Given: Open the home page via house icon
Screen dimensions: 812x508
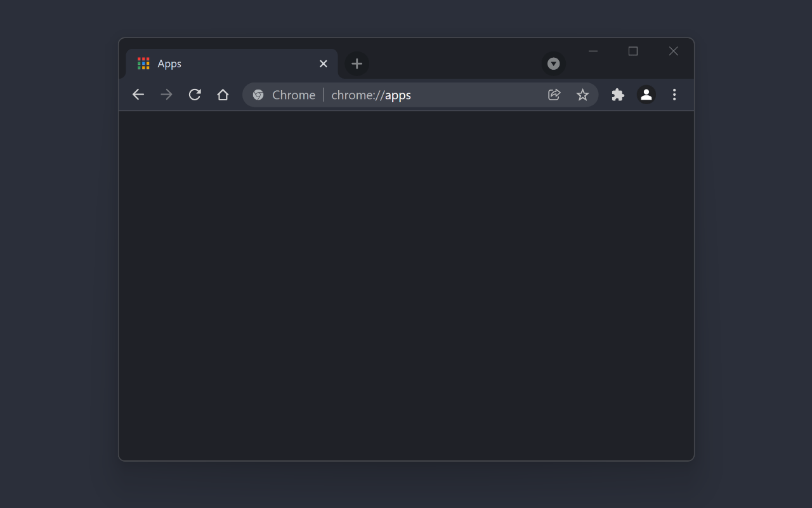Looking at the screenshot, I should pos(223,95).
